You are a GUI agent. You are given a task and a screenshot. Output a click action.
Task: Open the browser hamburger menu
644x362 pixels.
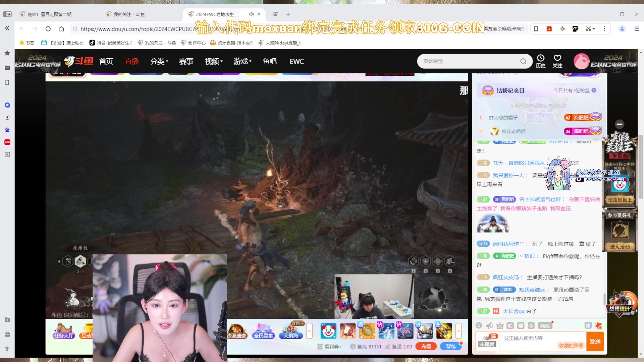point(637,29)
